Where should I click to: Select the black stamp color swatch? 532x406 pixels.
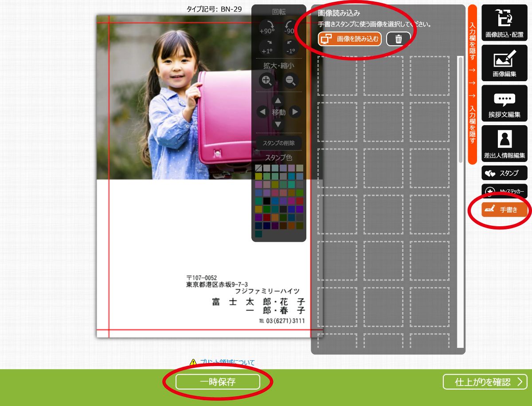pyautogui.click(x=266, y=201)
